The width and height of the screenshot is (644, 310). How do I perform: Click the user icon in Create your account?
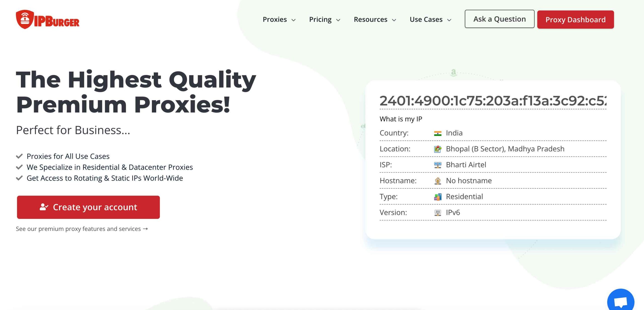pyautogui.click(x=44, y=207)
